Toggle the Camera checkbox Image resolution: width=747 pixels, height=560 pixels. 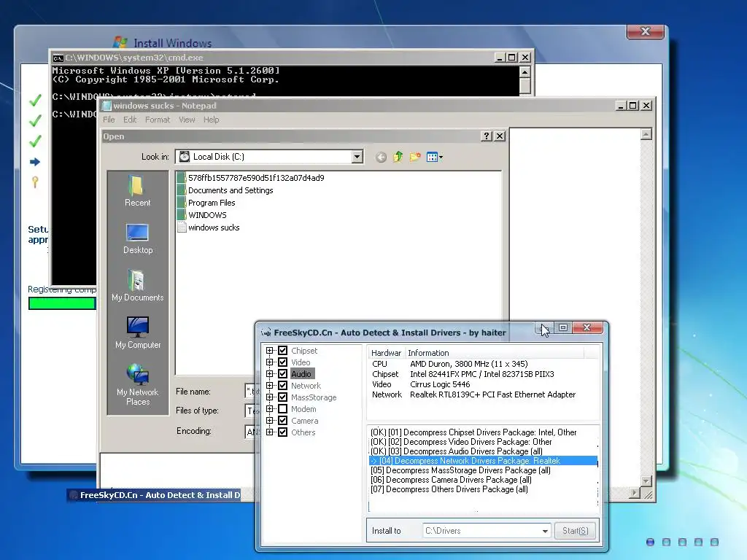[x=282, y=421]
